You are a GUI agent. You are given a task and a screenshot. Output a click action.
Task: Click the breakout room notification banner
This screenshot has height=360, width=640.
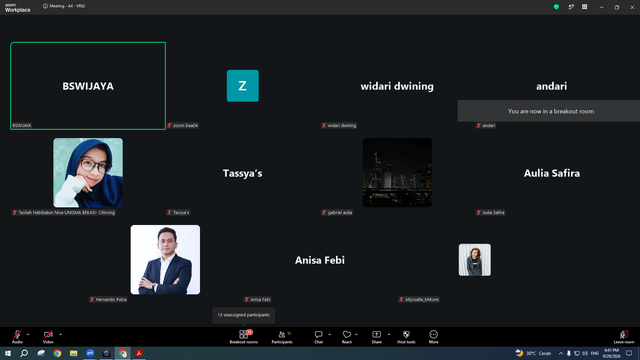click(x=549, y=111)
